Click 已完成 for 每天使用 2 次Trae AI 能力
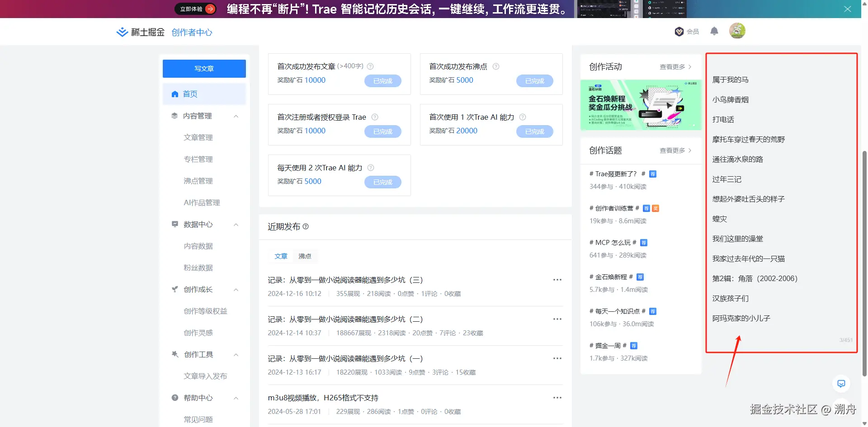This screenshot has width=868, height=427. point(383,182)
